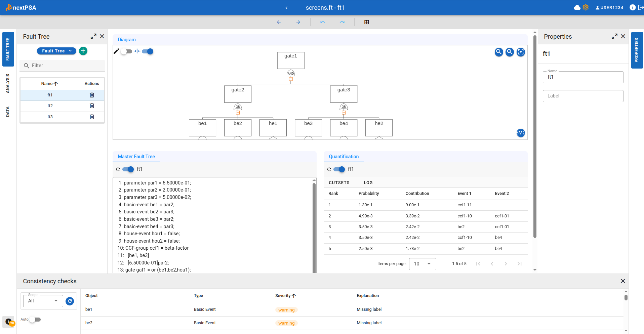644x334 pixels.
Task: Click the redo icon in the top toolbar
Action: 342,22
